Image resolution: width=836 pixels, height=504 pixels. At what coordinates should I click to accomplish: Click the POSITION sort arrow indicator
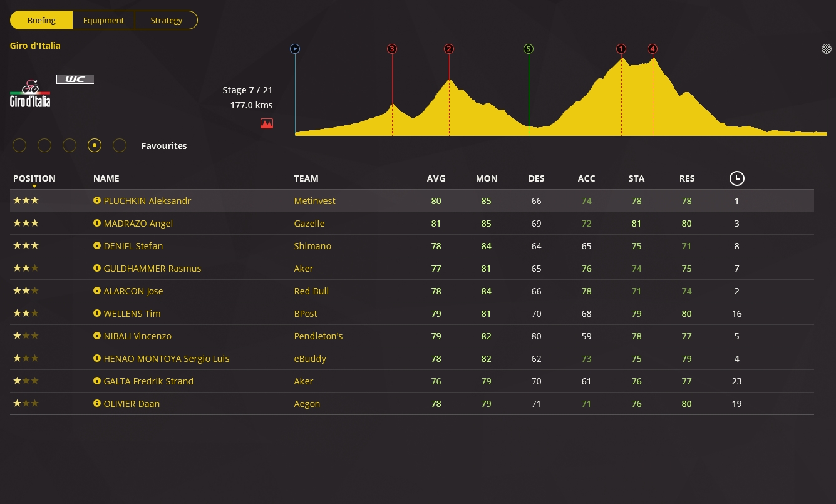[34, 187]
